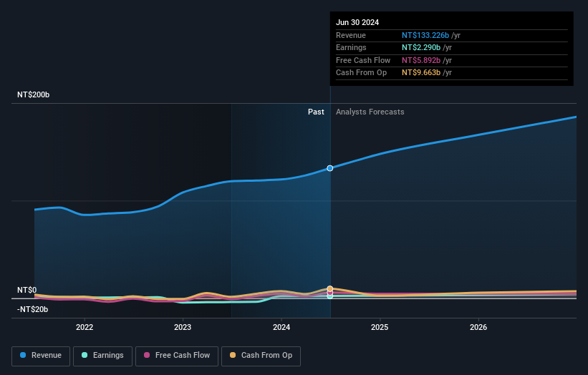The image size is (588, 375).
Task: Click the 2022 x-axis label
Action: tap(85, 327)
